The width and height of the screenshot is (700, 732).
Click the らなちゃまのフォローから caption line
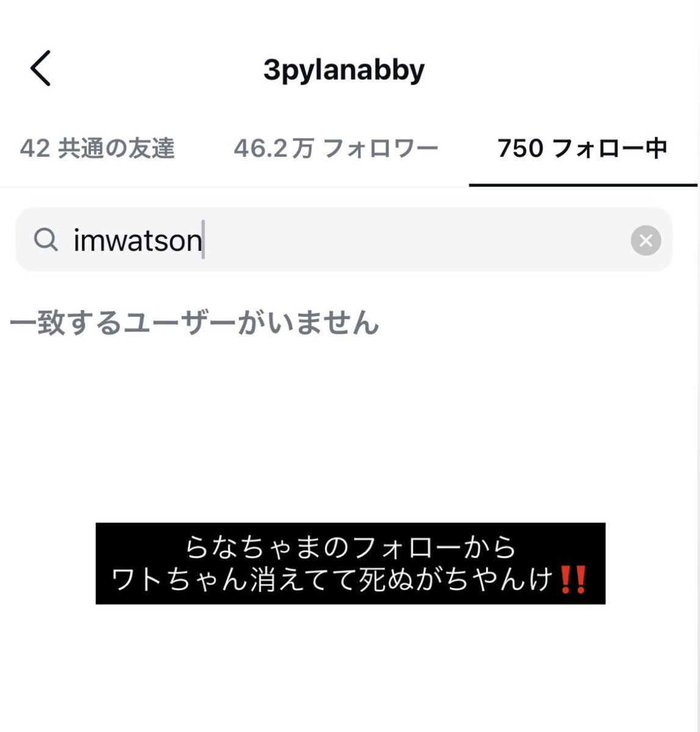[x=350, y=547]
